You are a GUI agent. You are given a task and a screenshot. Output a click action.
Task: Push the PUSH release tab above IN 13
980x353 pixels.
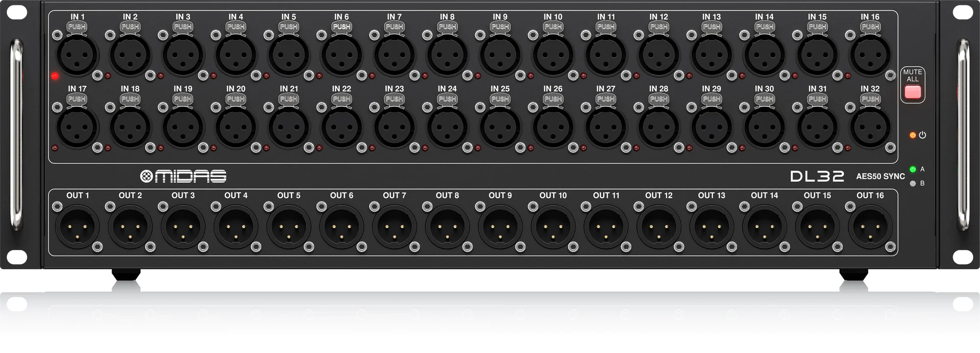pos(711,27)
